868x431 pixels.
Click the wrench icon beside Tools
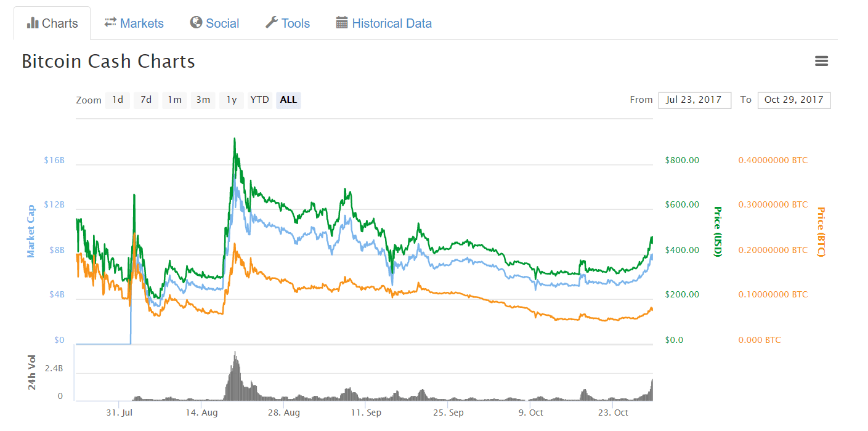[x=272, y=23]
